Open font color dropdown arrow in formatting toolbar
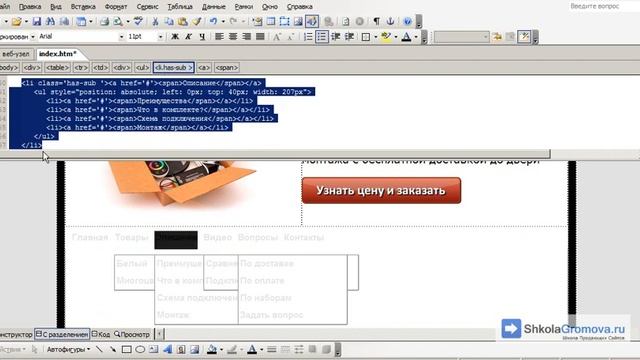This screenshot has height=360, width=640. coord(416,37)
